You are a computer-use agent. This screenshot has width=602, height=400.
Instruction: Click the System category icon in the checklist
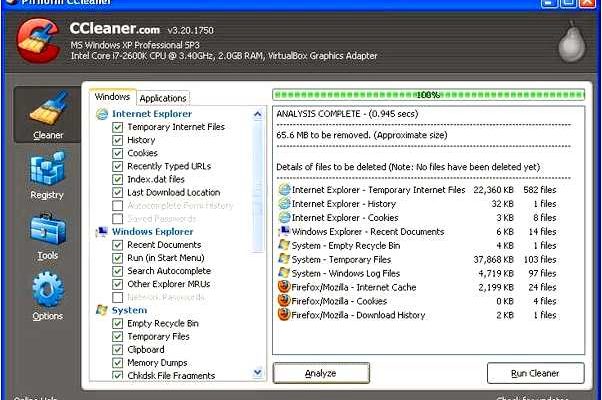coord(102,310)
